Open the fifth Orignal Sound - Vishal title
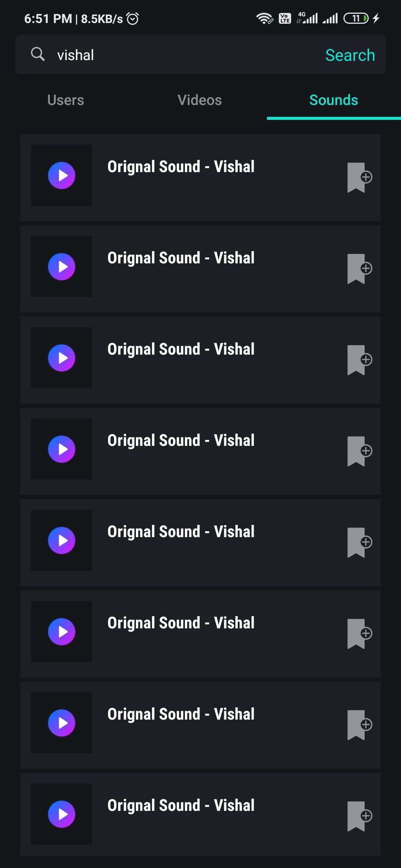Screen dimensions: 401x868 click(x=181, y=532)
